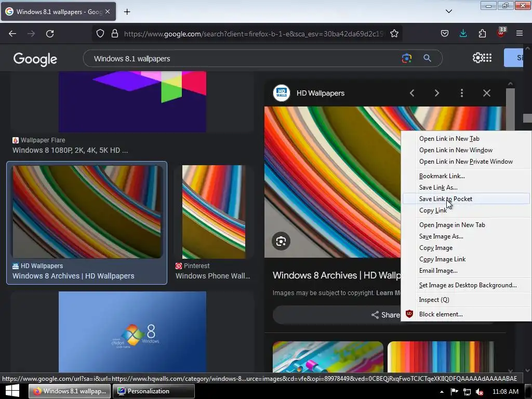The height and width of the screenshot is (399, 532).
Task: Open the colorful vertical stripes related image
Action: pos(441,357)
